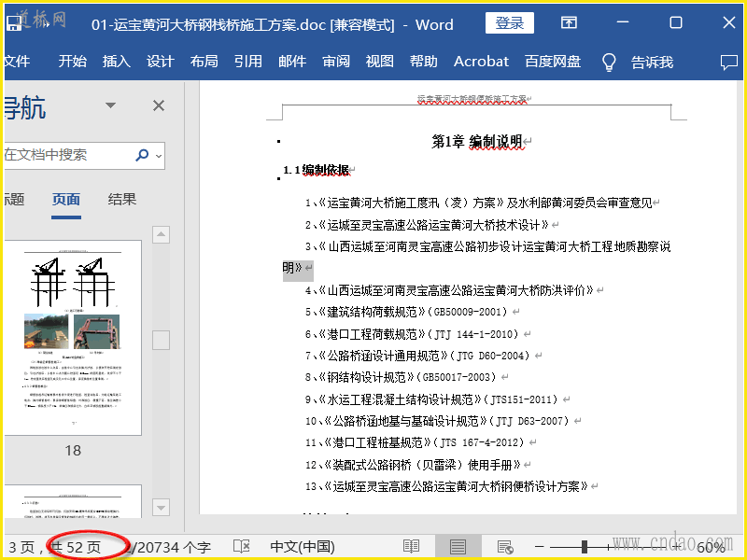Click line 7 公路桥涵设计通用规范 JTG D60-2004

click(417, 356)
